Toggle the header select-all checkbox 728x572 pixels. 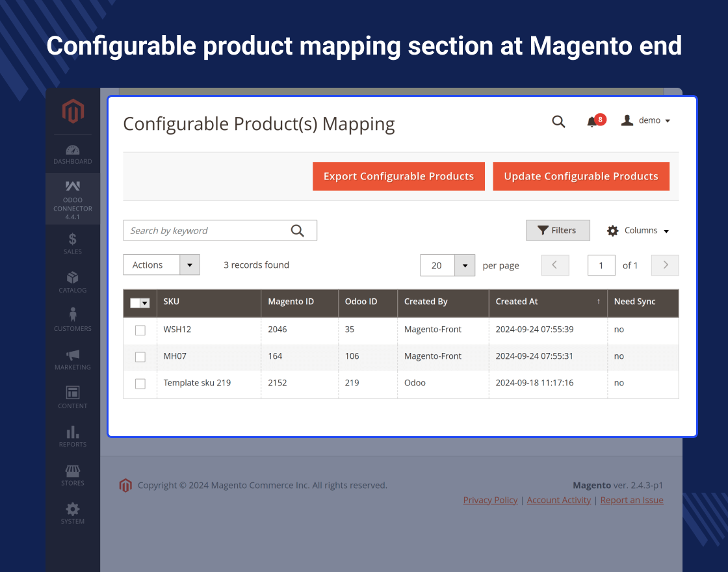135,303
